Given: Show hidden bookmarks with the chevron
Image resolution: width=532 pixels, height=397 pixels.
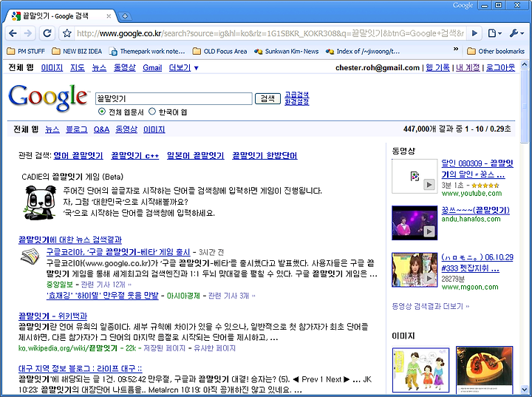Looking at the screenshot, I should tap(456, 50).
